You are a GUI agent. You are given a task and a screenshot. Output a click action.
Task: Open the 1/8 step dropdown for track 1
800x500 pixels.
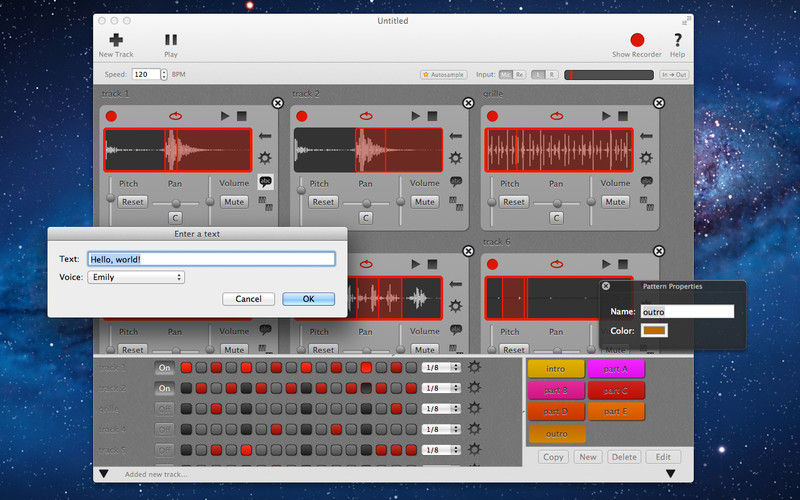(442, 367)
